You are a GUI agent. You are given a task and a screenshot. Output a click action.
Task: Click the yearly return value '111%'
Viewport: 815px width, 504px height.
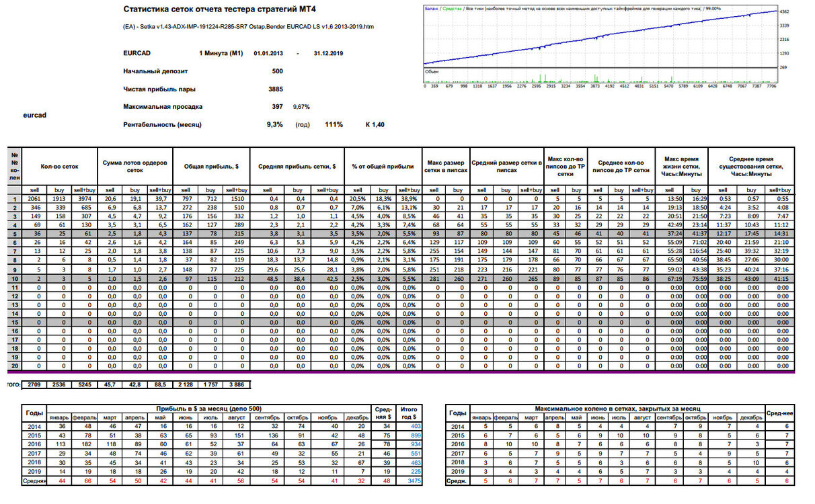point(334,124)
